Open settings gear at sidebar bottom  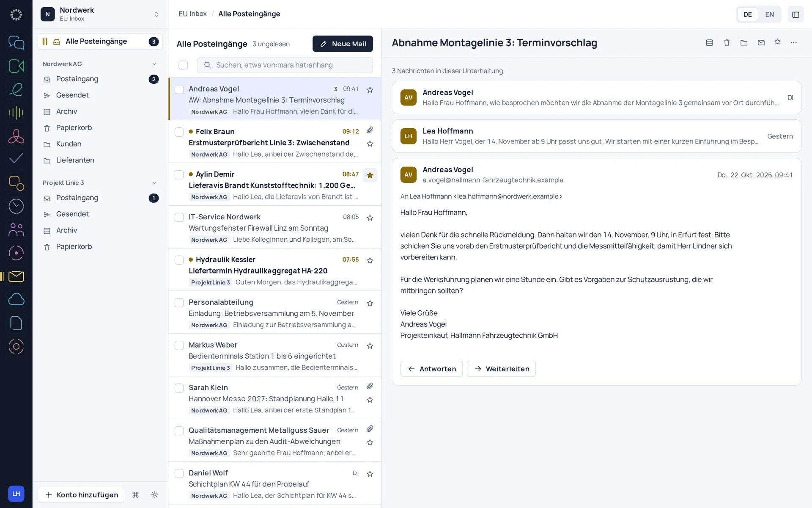(x=155, y=495)
